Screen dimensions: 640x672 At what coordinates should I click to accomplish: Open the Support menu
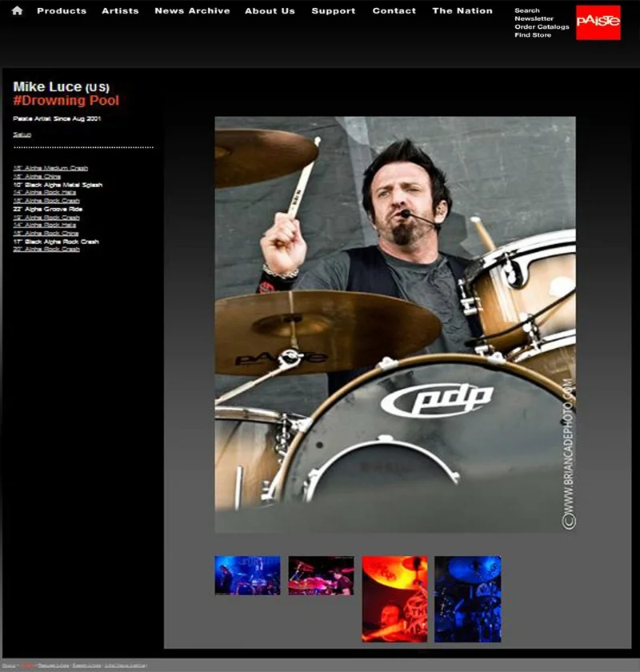pos(334,10)
